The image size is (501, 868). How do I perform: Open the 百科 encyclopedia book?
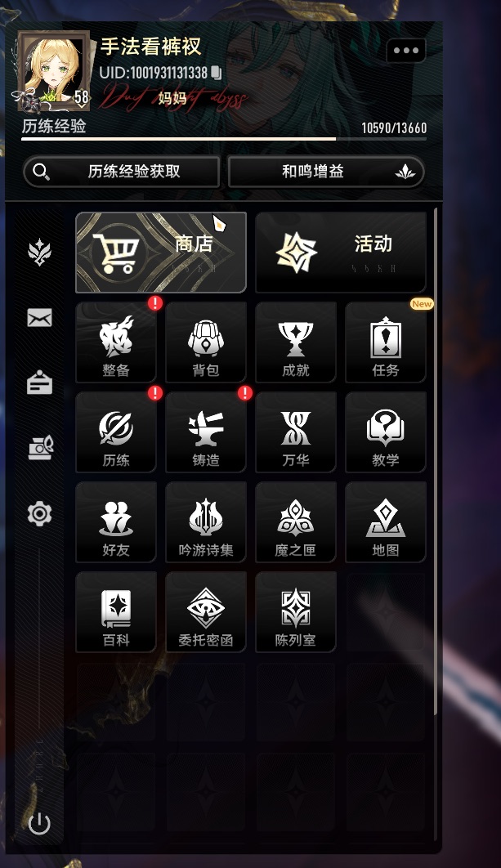point(116,612)
